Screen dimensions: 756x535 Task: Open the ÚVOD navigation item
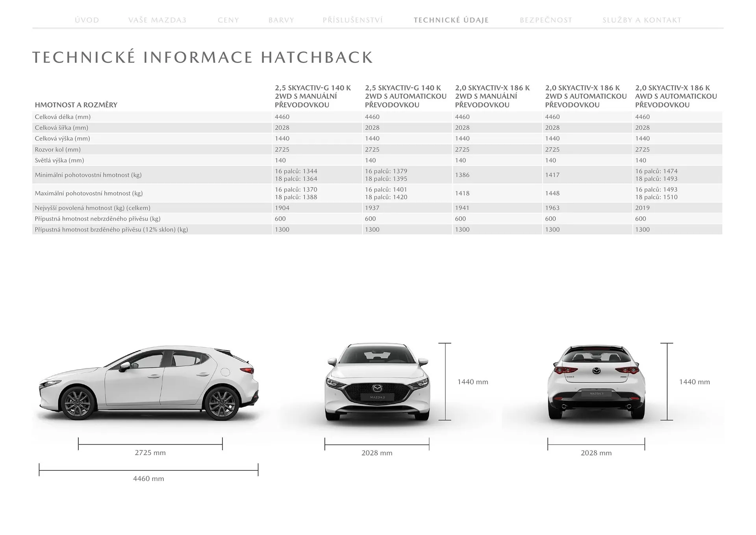pyautogui.click(x=87, y=20)
